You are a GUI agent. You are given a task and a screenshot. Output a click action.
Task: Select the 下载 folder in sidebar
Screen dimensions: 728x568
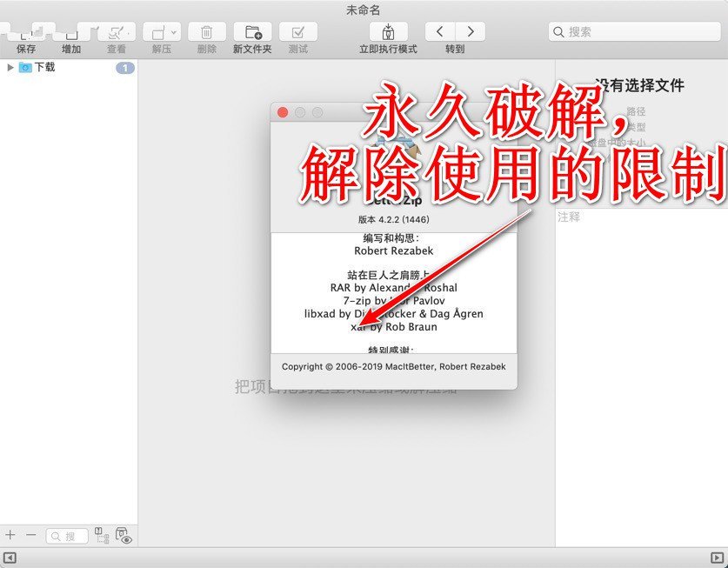(37, 67)
